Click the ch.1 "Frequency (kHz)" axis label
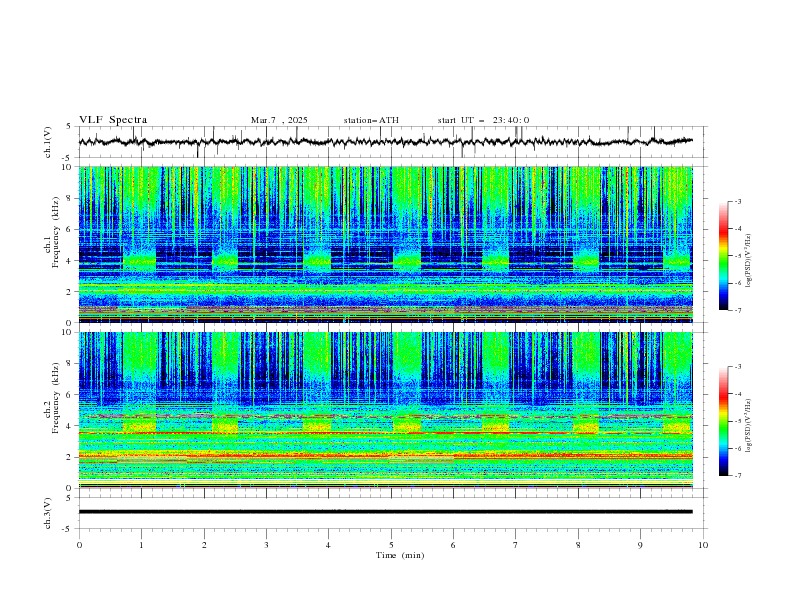 (x=56, y=230)
